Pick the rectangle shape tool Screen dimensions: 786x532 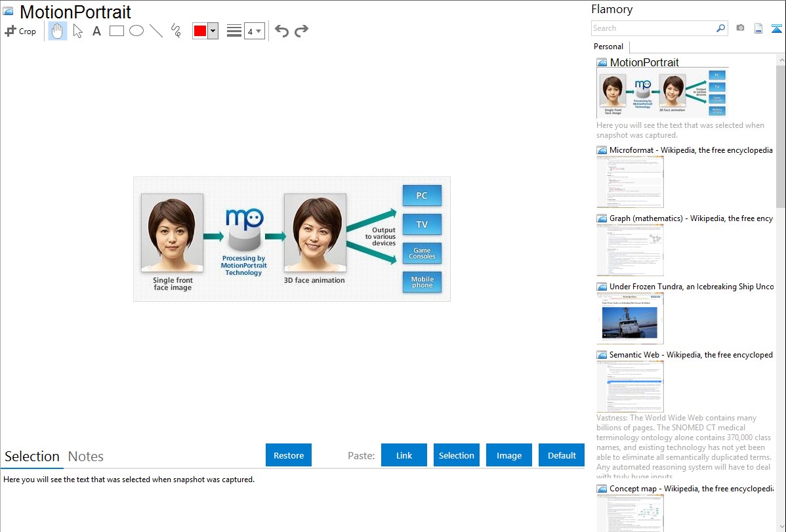pyautogui.click(x=117, y=31)
